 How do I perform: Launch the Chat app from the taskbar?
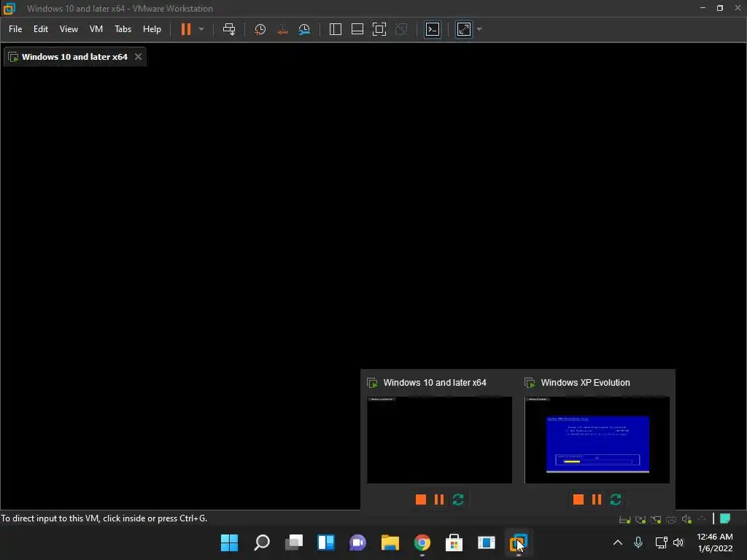click(x=357, y=542)
